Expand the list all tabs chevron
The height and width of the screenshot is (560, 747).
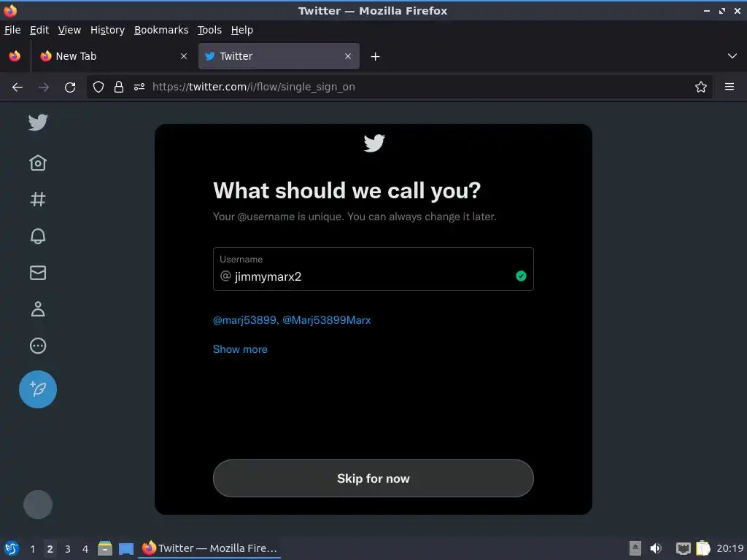click(732, 56)
